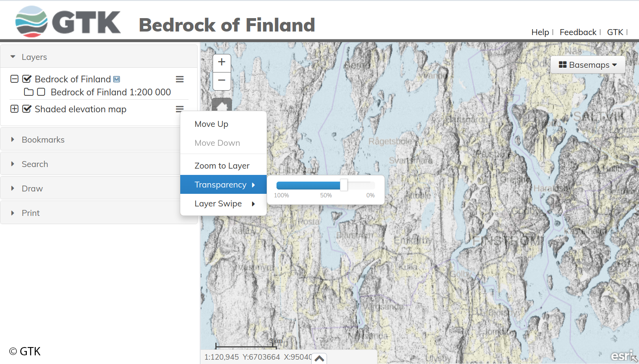Select Zoom to Layer from menu

[222, 166]
